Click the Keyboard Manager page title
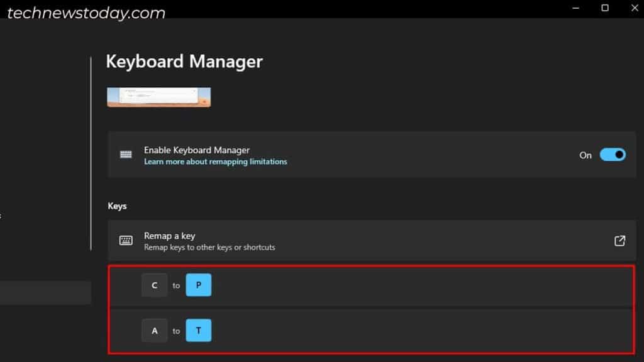This screenshot has width=644, height=362. [184, 62]
